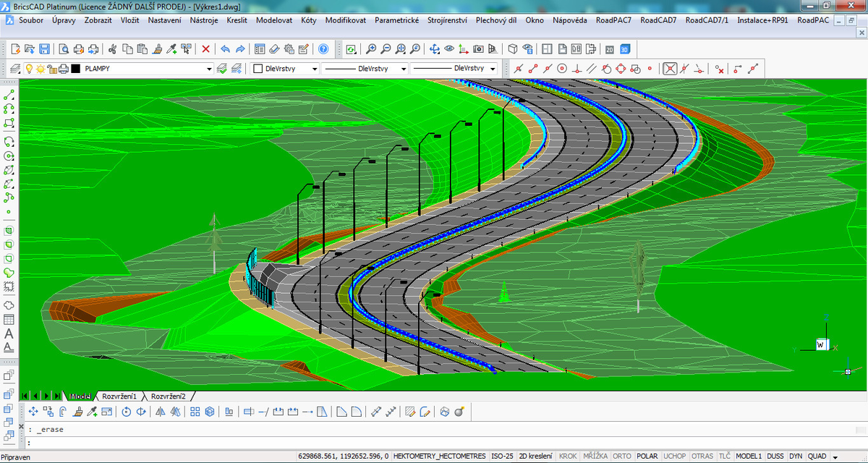Paste from clipboard in the toolbar

click(x=142, y=49)
